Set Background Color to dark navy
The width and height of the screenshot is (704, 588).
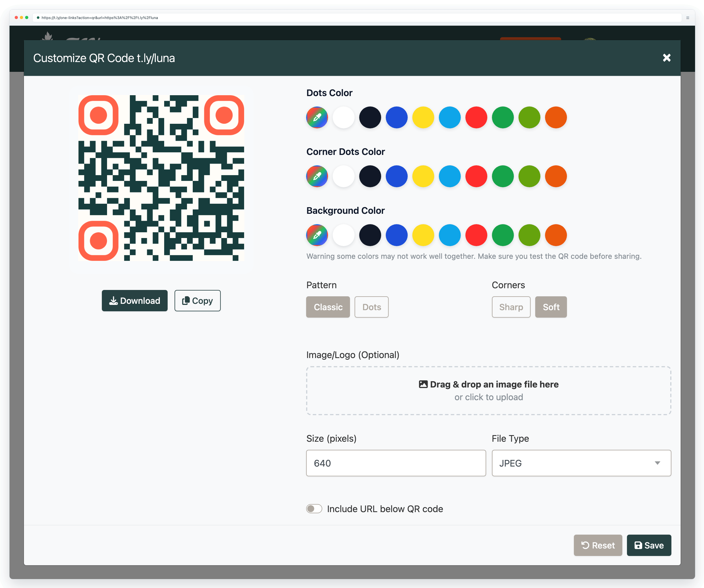pos(370,235)
